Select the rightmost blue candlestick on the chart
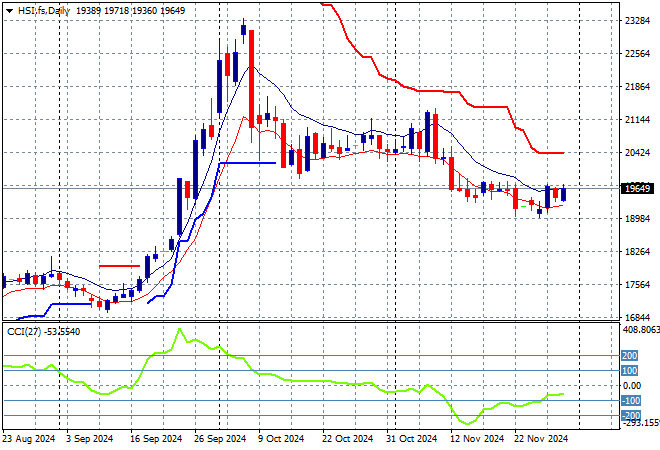This screenshot has height=450, width=660. click(563, 194)
